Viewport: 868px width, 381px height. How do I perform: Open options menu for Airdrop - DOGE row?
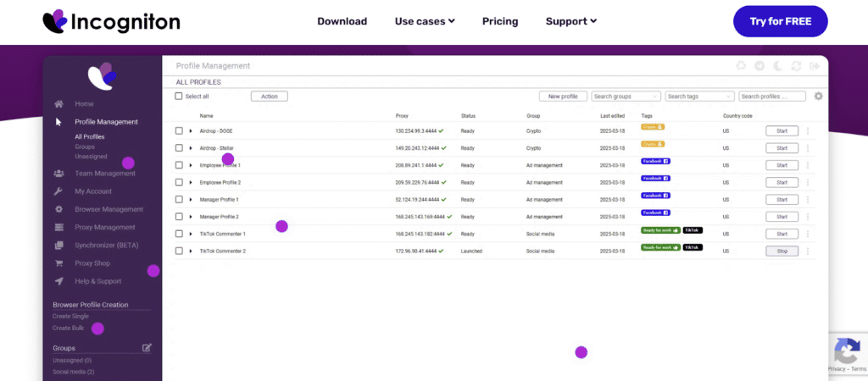(807, 131)
